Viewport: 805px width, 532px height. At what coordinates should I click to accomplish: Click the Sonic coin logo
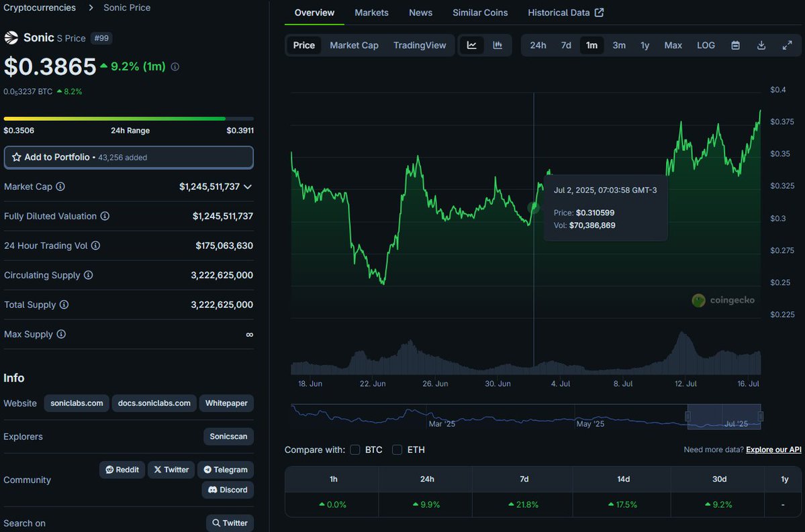pos(11,38)
